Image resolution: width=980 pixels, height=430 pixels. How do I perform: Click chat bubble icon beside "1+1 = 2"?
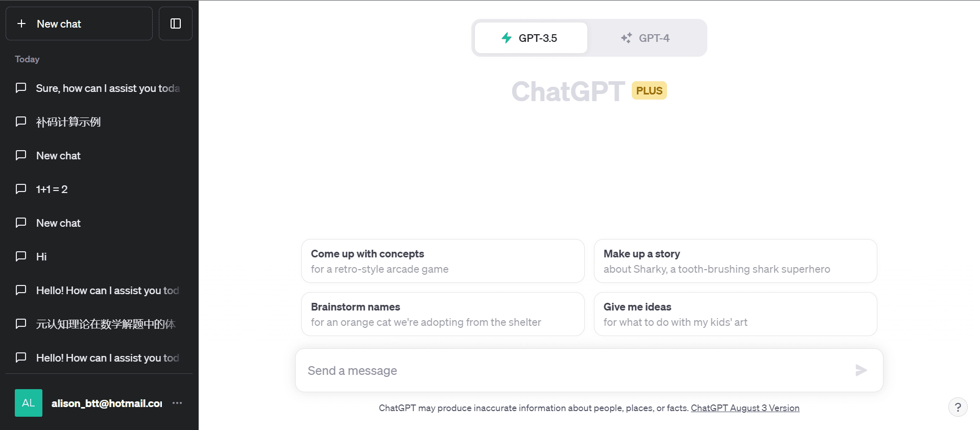[x=21, y=189]
